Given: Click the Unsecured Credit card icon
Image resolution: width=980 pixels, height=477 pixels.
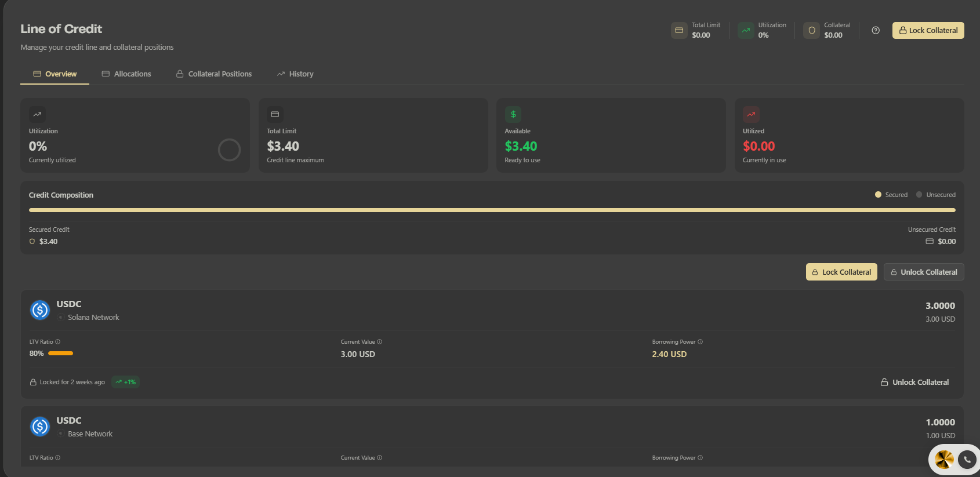Looking at the screenshot, I should (x=930, y=242).
